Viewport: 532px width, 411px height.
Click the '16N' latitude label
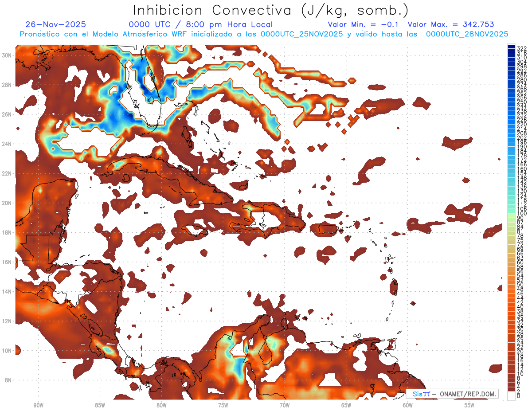pyautogui.click(x=7, y=262)
